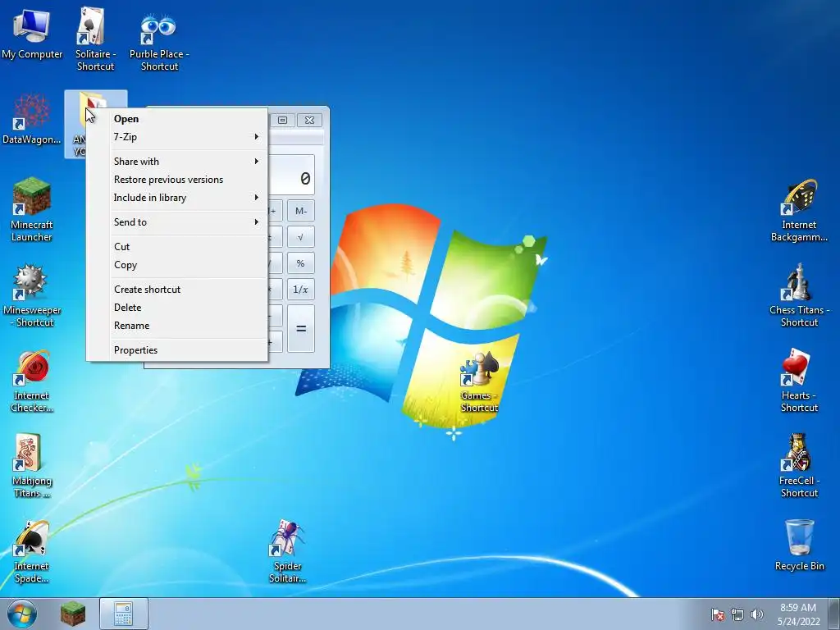Click the Minecraft taskbar icon
Image resolution: width=840 pixels, height=630 pixels.
pos(73,614)
